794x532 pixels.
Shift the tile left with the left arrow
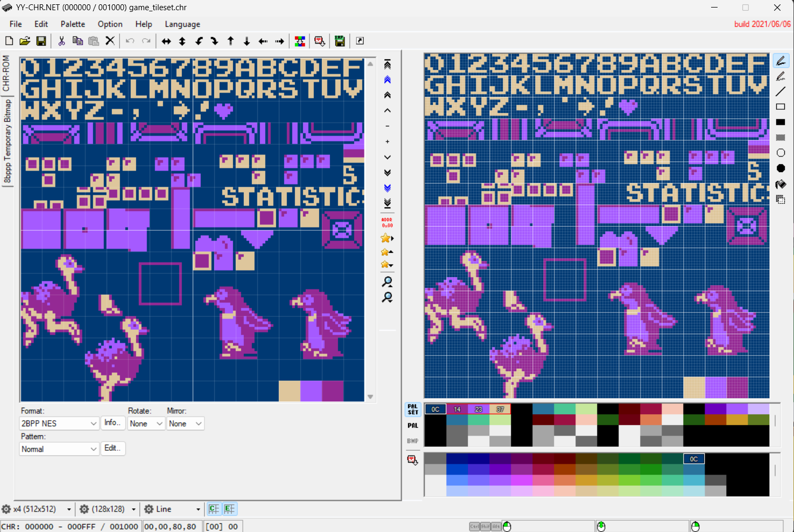(x=263, y=41)
